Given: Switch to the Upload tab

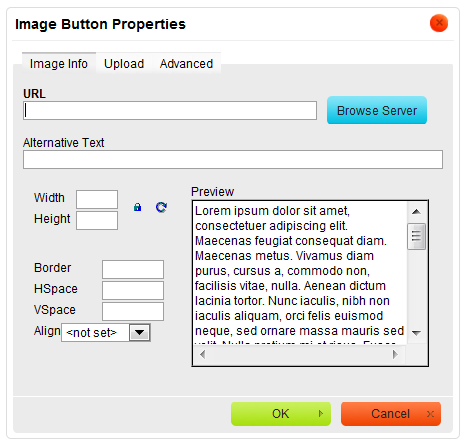Looking at the screenshot, I should point(124,64).
